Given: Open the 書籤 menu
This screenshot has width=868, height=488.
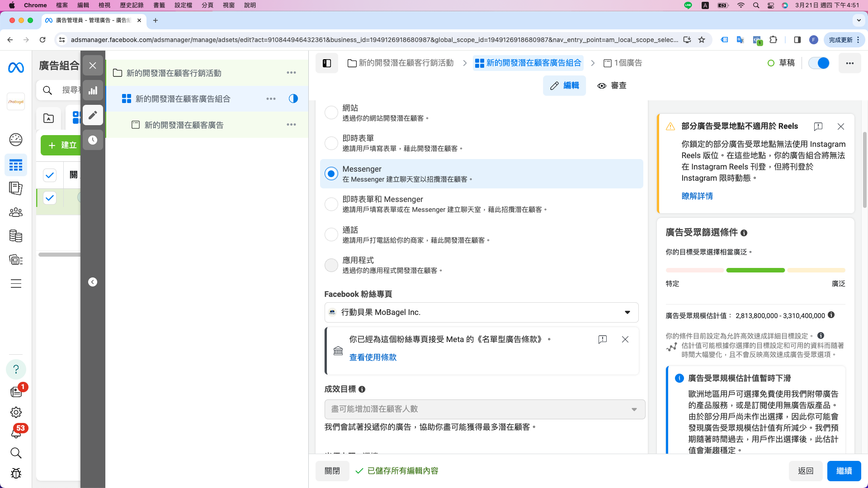Looking at the screenshot, I should 159,5.
